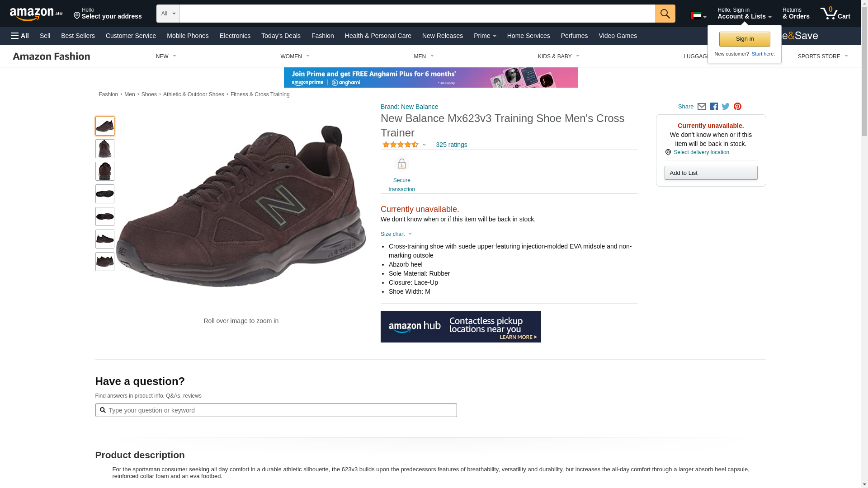Share product on Pinterest

coord(737,107)
